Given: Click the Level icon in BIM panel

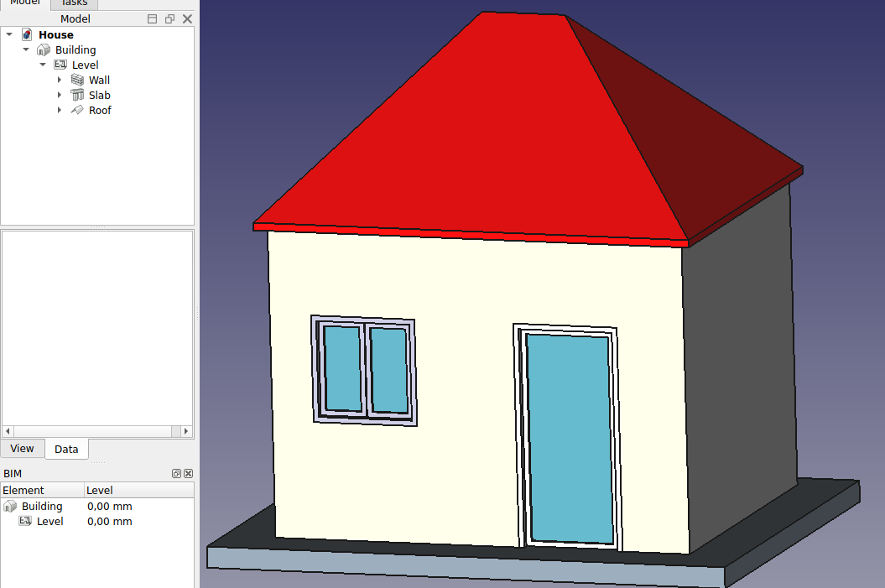Looking at the screenshot, I should click(25, 521).
